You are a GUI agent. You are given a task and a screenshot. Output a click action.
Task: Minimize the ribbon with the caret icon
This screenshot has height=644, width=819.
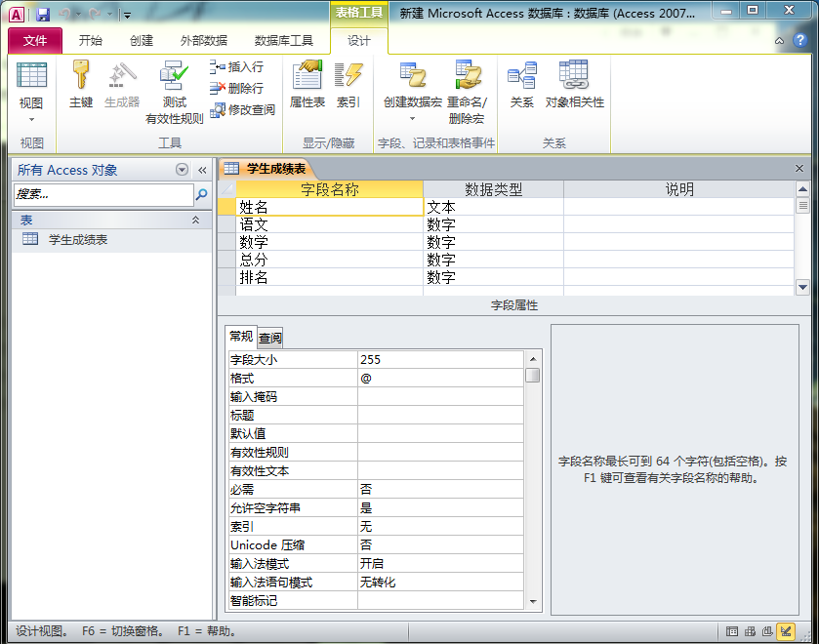779,41
